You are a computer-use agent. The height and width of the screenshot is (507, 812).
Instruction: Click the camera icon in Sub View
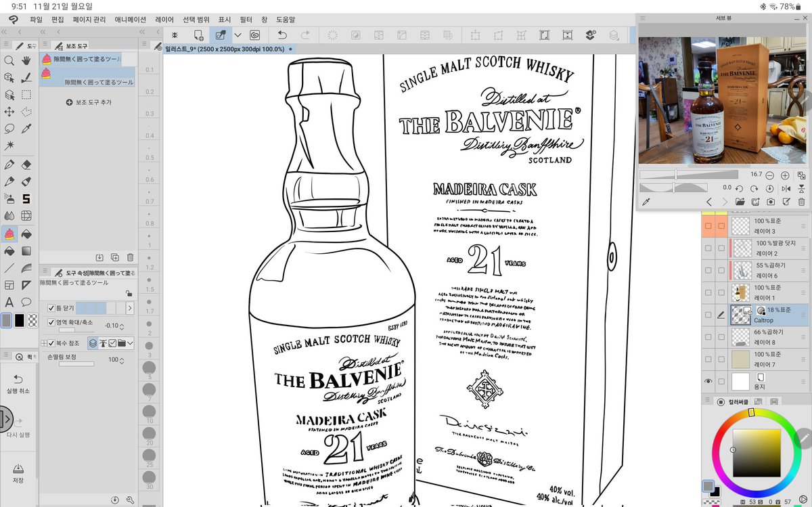(771, 202)
